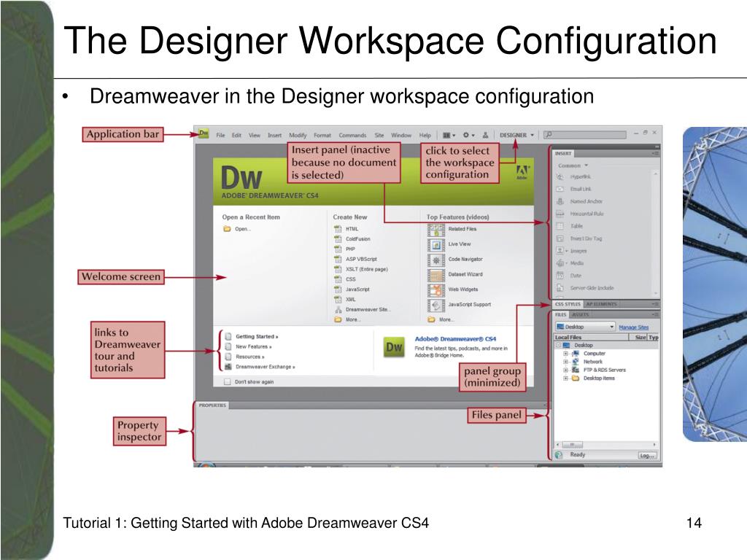Open the Desktop site dropdown in Files panel
747x560 pixels.
tap(586, 327)
